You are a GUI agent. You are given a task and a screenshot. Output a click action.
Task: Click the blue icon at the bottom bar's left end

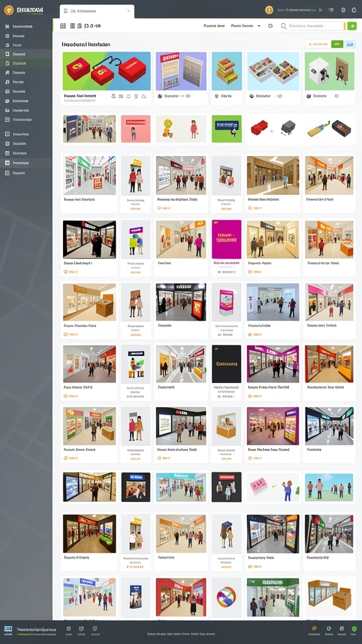tap(8, 629)
